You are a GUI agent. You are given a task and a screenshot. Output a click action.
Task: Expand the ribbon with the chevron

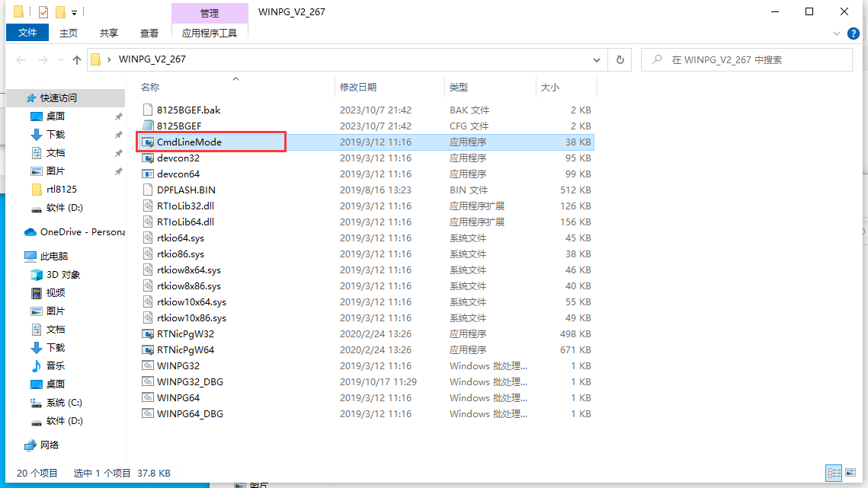tap(838, 33)
